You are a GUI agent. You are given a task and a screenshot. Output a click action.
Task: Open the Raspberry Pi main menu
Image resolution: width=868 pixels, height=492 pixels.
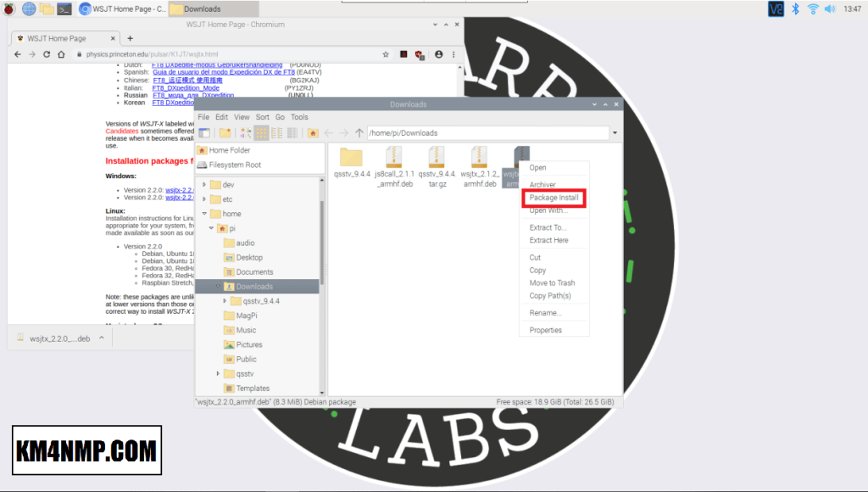click(x=9, y=8)
